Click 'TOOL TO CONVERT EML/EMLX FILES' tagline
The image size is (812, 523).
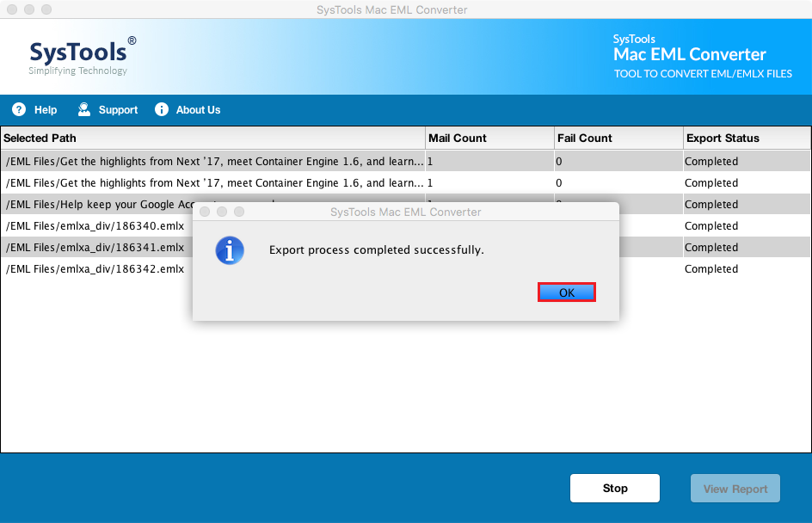pyautogui.click(x=703, y=73)
